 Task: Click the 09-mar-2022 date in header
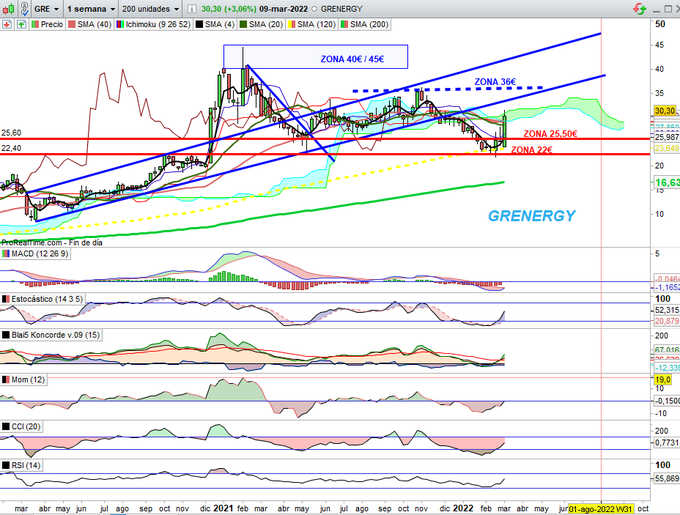284,9
